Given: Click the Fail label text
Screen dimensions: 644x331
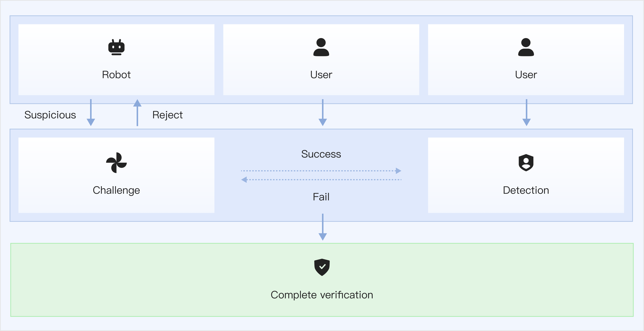Looking at the screenshot, I should point(321,197).
